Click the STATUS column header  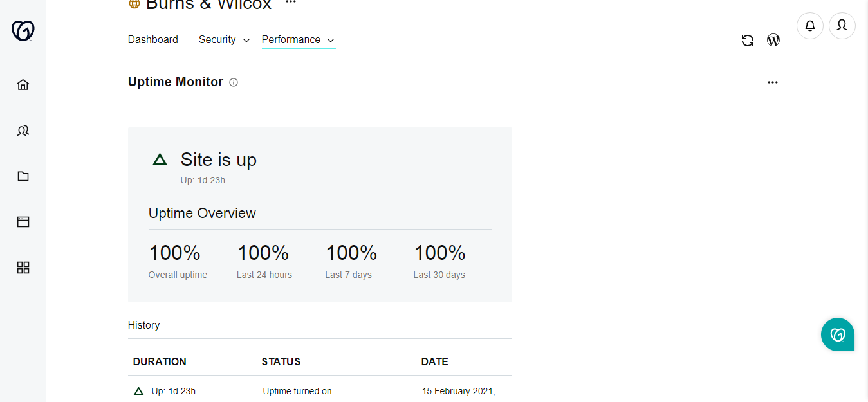pyautogui.click(x=281, y=361)
